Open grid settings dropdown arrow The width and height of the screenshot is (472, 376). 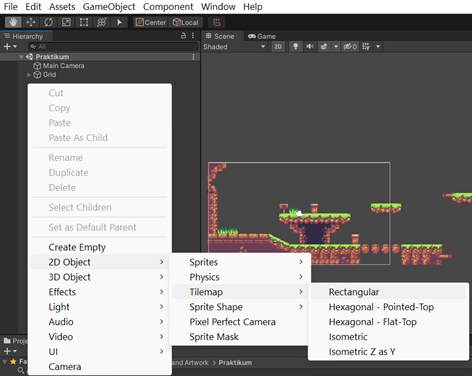(378, 47)
